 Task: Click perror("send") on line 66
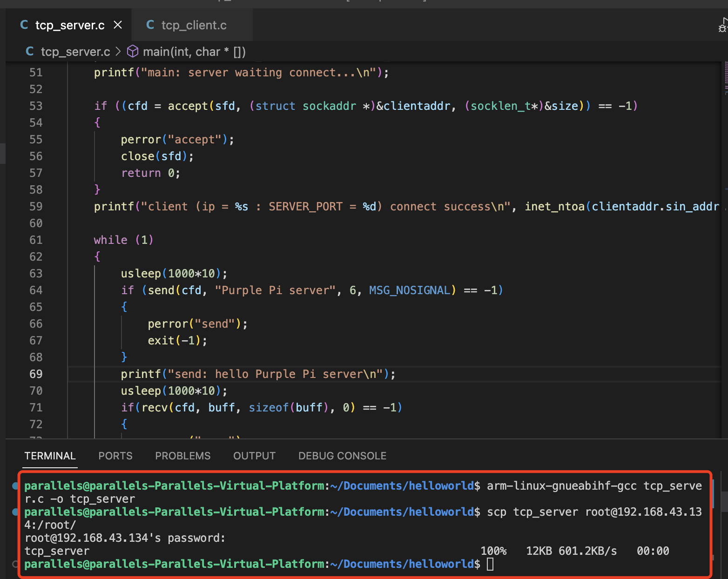197,324
